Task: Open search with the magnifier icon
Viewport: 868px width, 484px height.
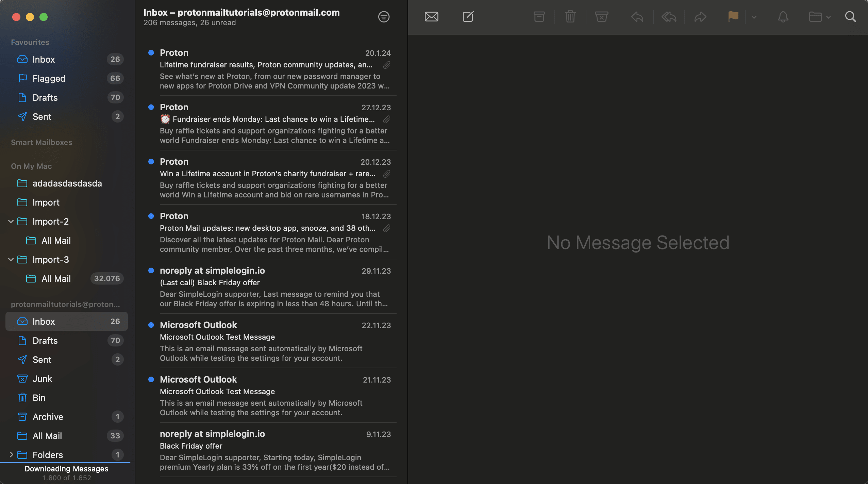Action: [x=850, y=16]
